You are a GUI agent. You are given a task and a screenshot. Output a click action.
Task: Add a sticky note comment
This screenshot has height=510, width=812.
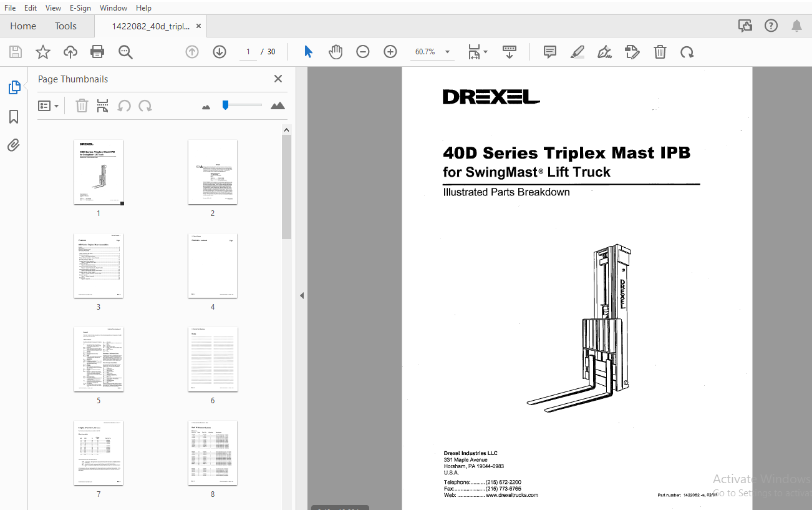[549, 52]
